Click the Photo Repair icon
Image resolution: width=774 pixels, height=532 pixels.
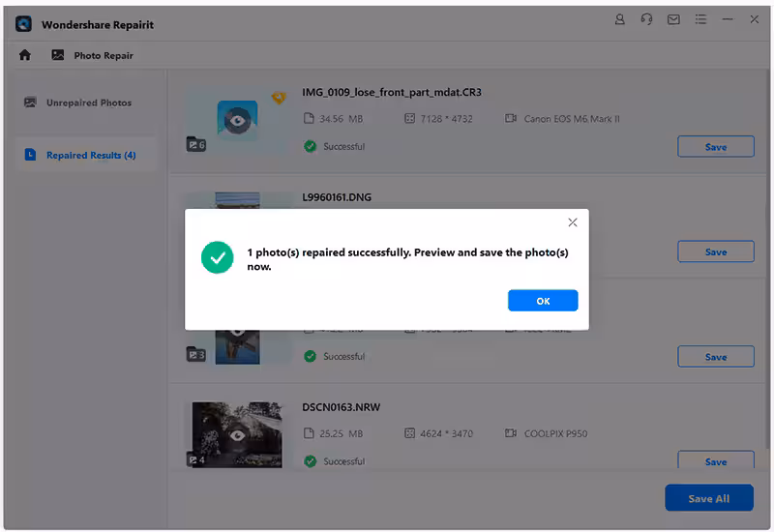tap(58, 55)
